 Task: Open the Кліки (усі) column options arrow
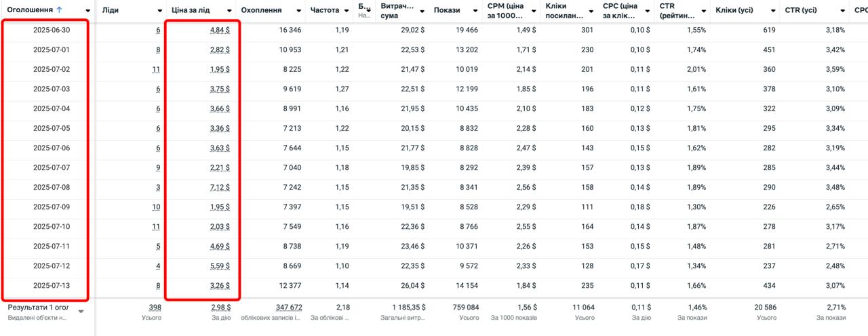click(772, 11)
